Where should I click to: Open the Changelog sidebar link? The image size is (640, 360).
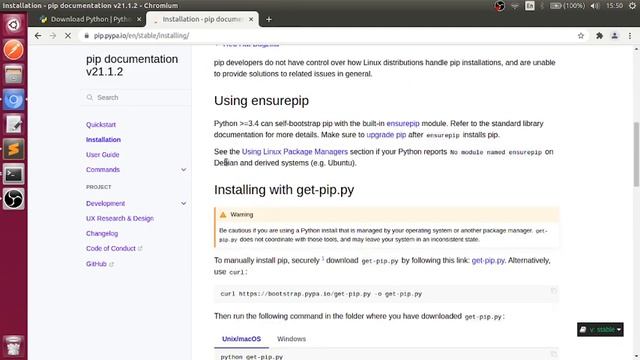point(102,233)
